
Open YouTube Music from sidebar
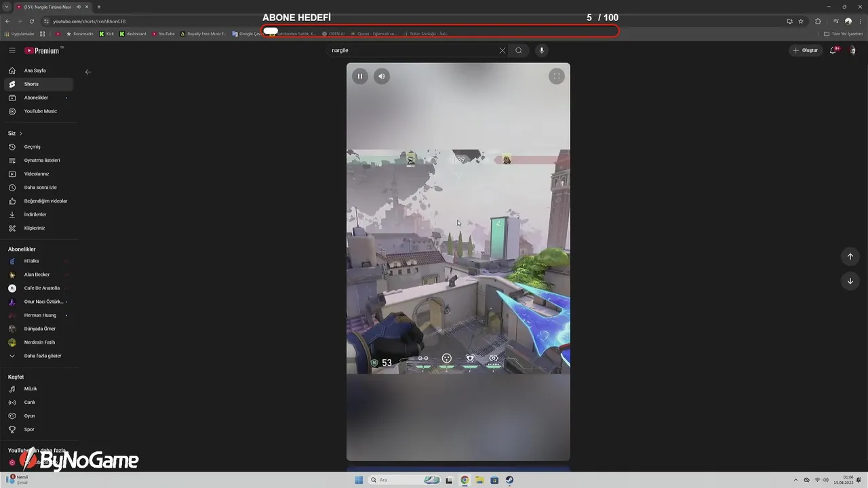(x=39, y=111)
